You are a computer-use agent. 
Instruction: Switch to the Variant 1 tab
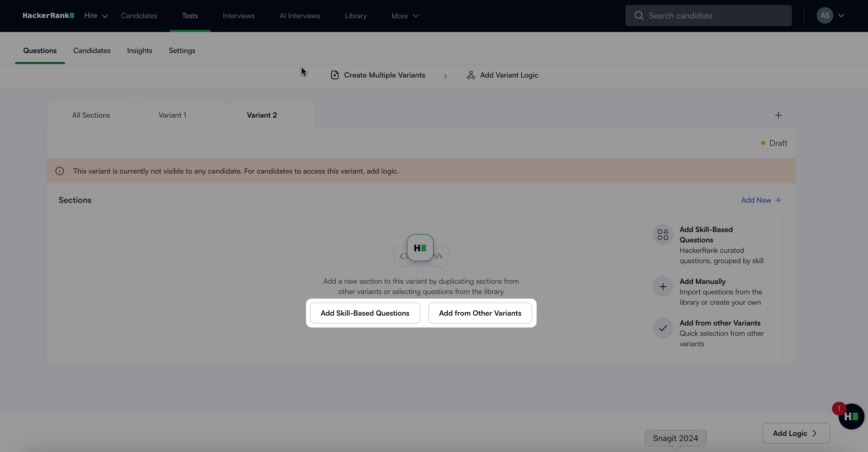(x=172, y=115)
